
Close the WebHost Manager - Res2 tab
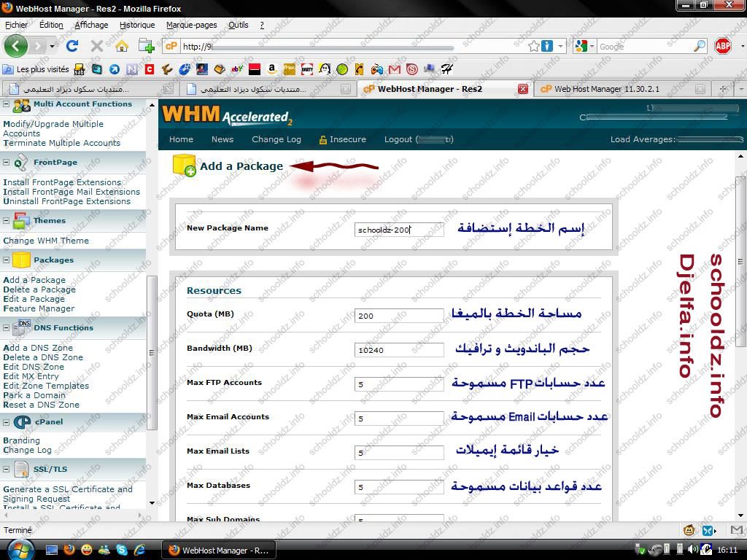point(522,89)
